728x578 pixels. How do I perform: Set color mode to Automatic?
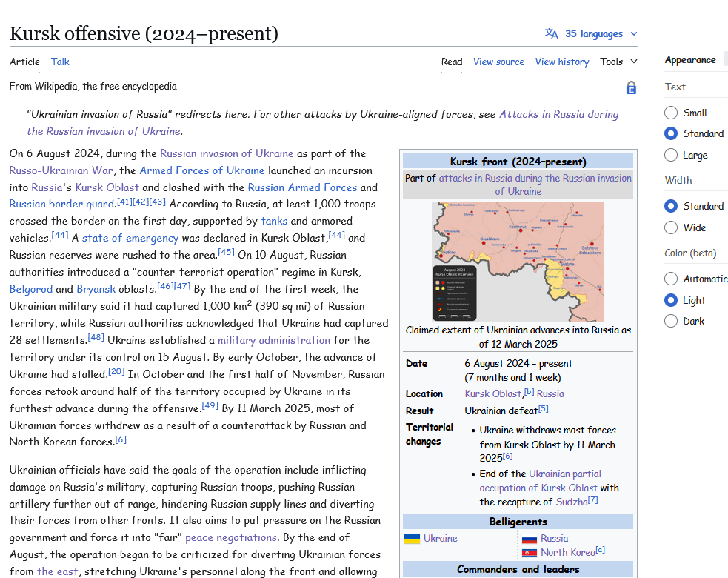coord(671,279)
